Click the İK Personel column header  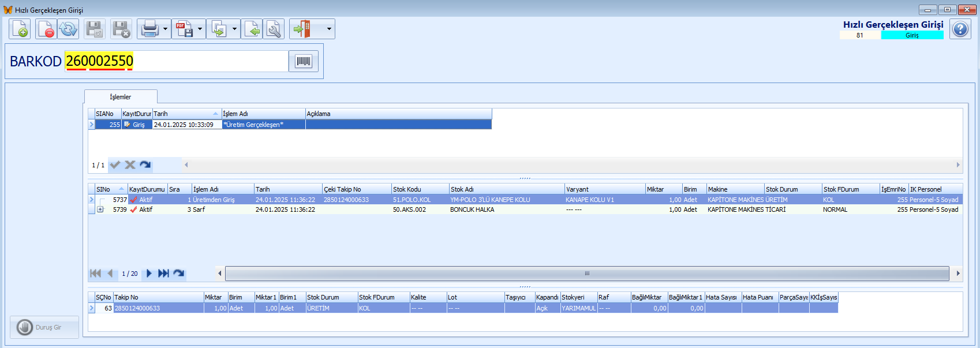coord(936,189)
